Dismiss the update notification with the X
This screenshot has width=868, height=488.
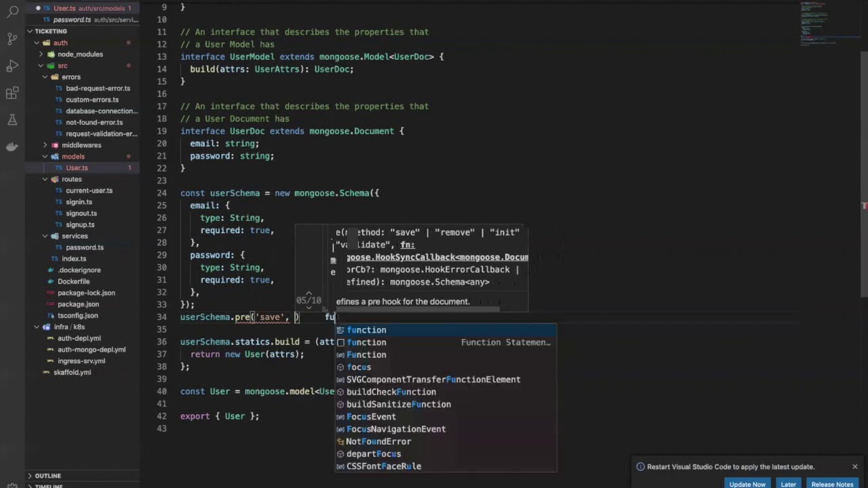854,466
